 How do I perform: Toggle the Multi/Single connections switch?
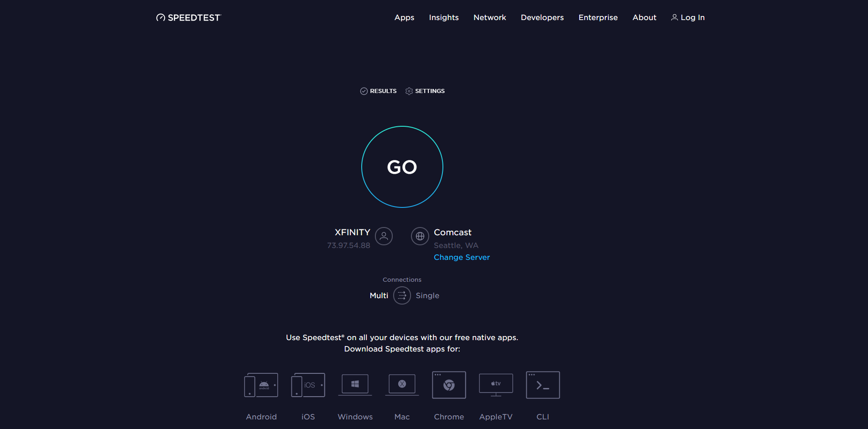(x=402, y=295)
